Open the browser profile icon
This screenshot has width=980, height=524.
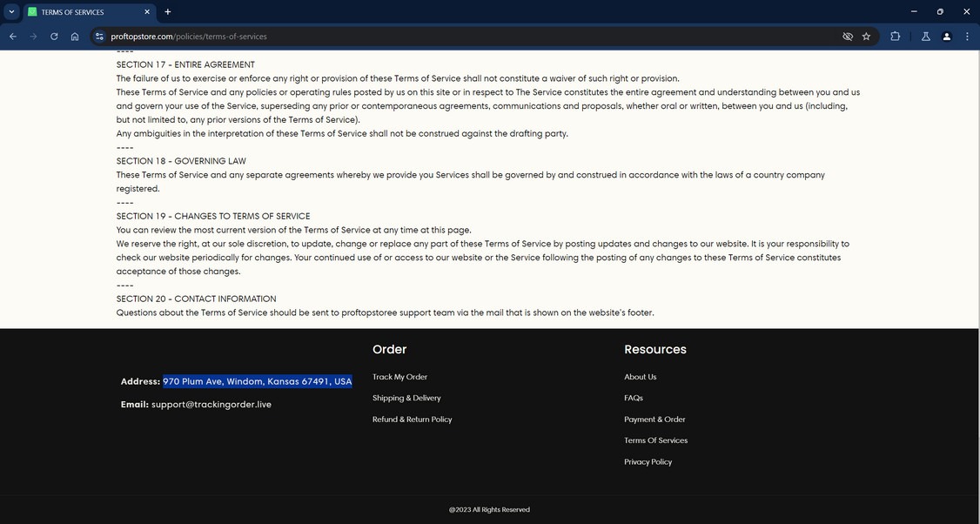pos(947,37)
